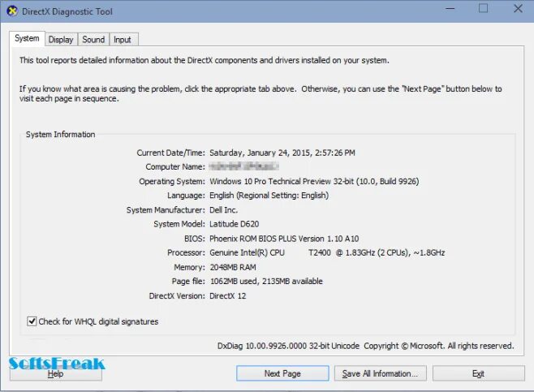Click 'English (Regional Setting: English)' value
This screenshot has height=392, width=534.
269,196
